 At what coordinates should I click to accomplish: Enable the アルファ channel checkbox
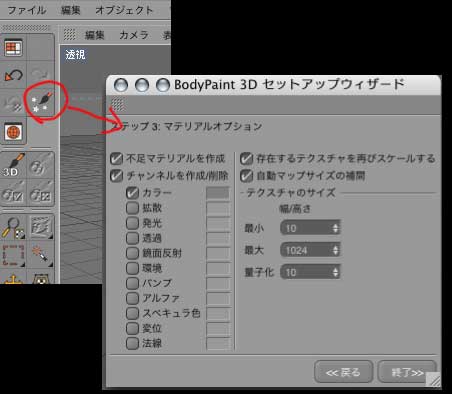click(x=132, y=298)
